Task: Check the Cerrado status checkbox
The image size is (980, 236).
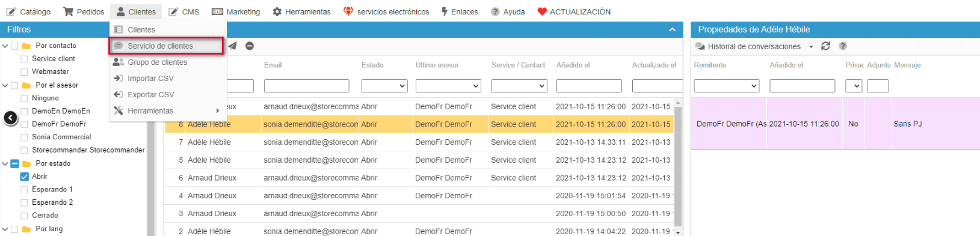Action: (24, 216)
